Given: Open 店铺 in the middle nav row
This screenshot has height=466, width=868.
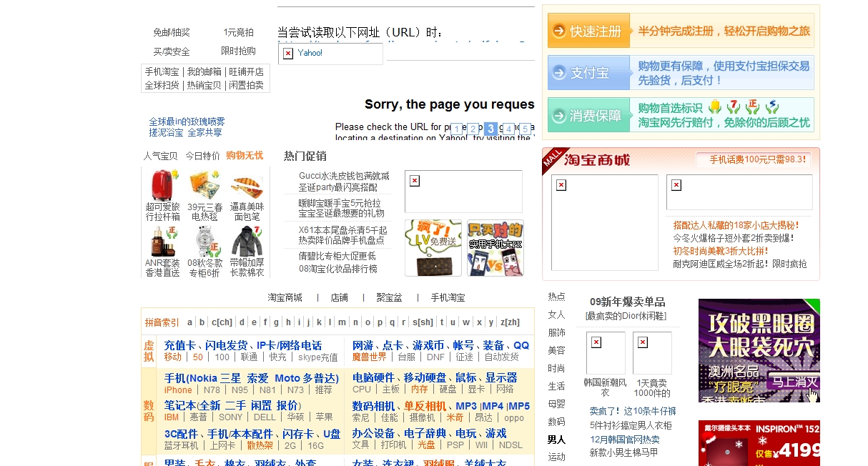Looking at the screenshot, I should tap(339, 297).
